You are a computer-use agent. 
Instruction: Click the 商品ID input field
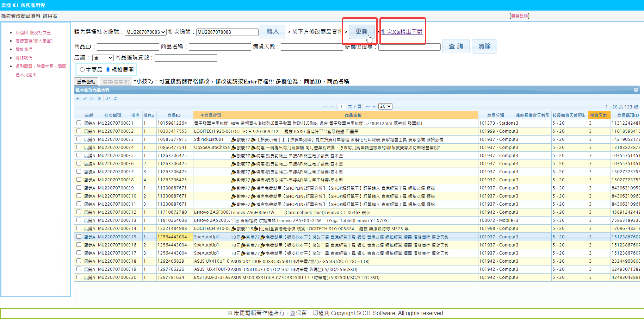(128, 47)
